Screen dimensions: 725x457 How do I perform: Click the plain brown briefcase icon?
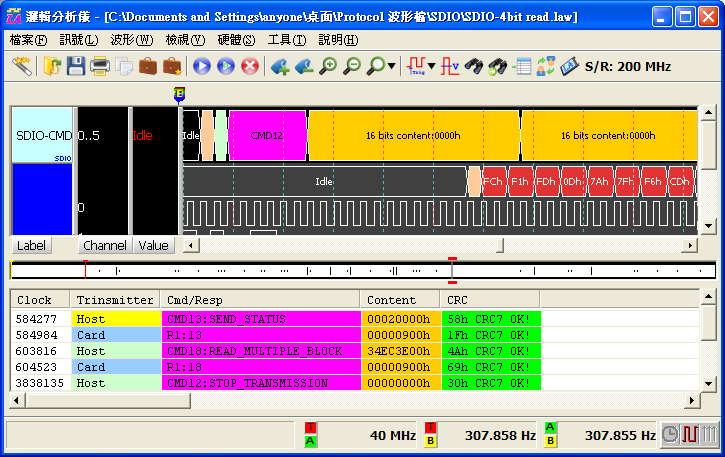[x=148, y=66]
